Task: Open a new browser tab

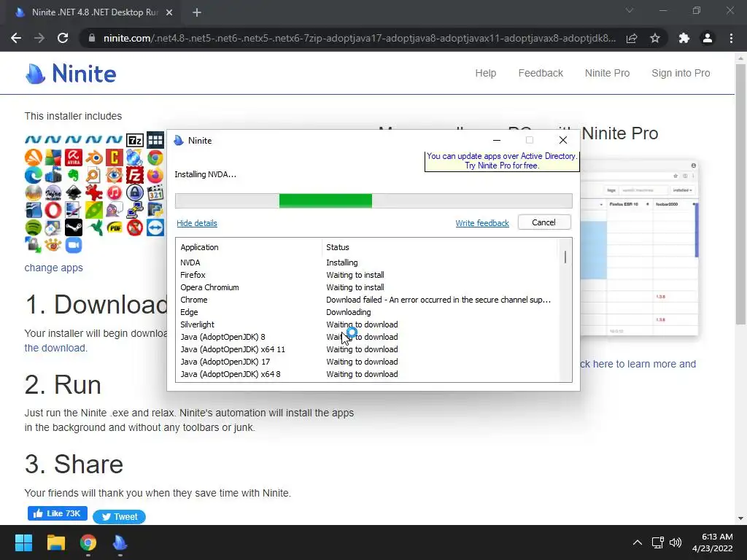Action: 197,12
